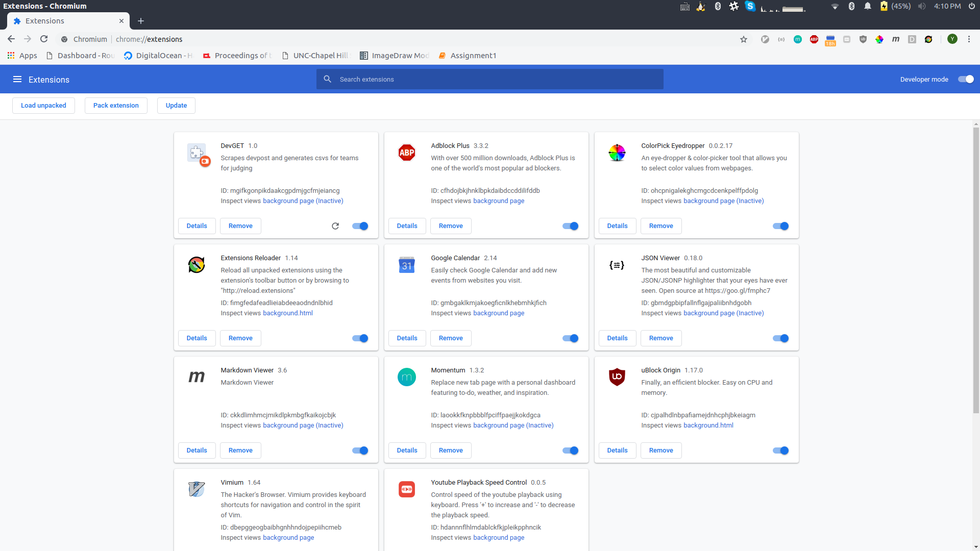Open the UNC-Chapel Hill bookmark

coord(316,56)
